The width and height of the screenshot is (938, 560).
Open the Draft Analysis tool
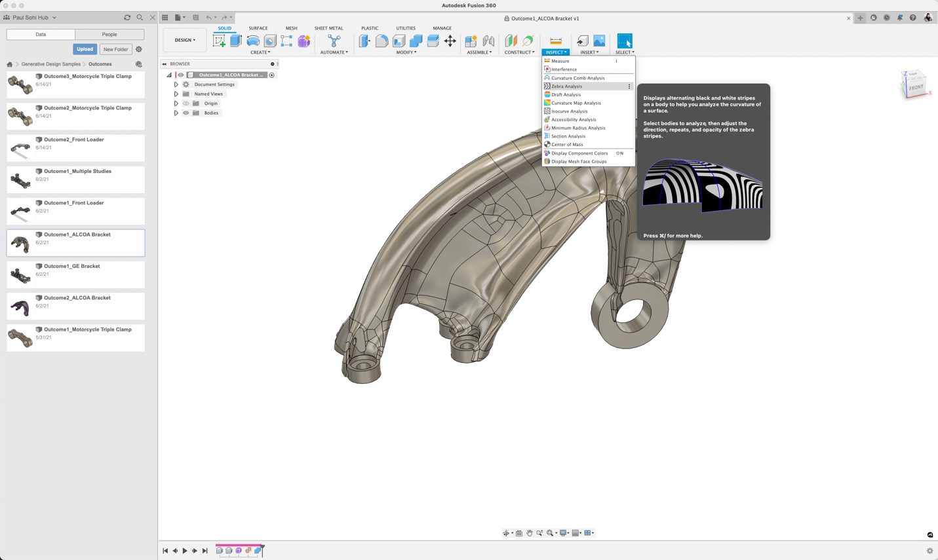(565, 94)
